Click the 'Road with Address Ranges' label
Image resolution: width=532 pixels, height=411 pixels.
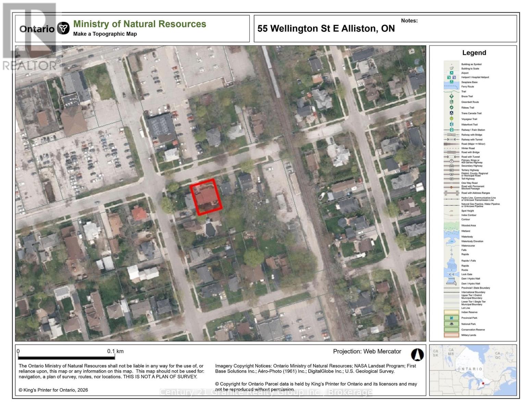coord(475,193)
